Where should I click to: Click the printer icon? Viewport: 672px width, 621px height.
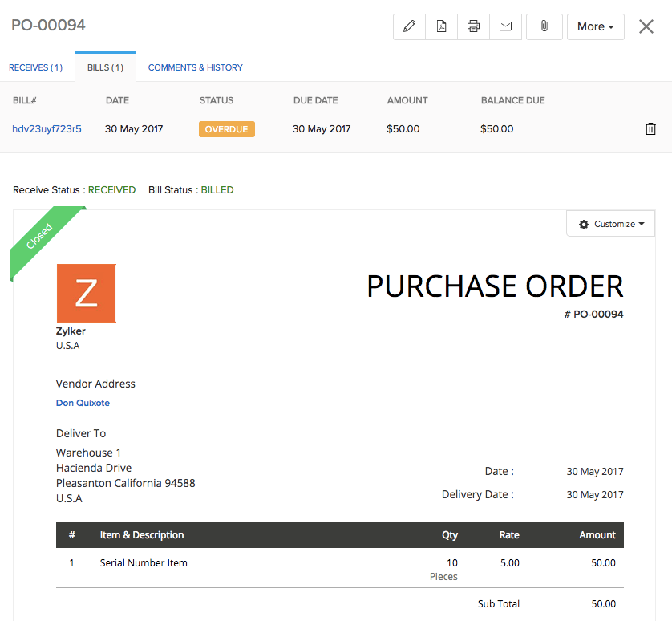point(473,26)
